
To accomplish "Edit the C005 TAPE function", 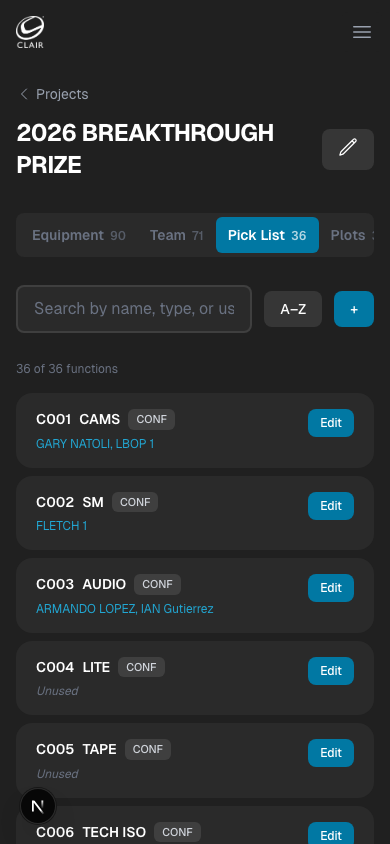I will 331,752.
